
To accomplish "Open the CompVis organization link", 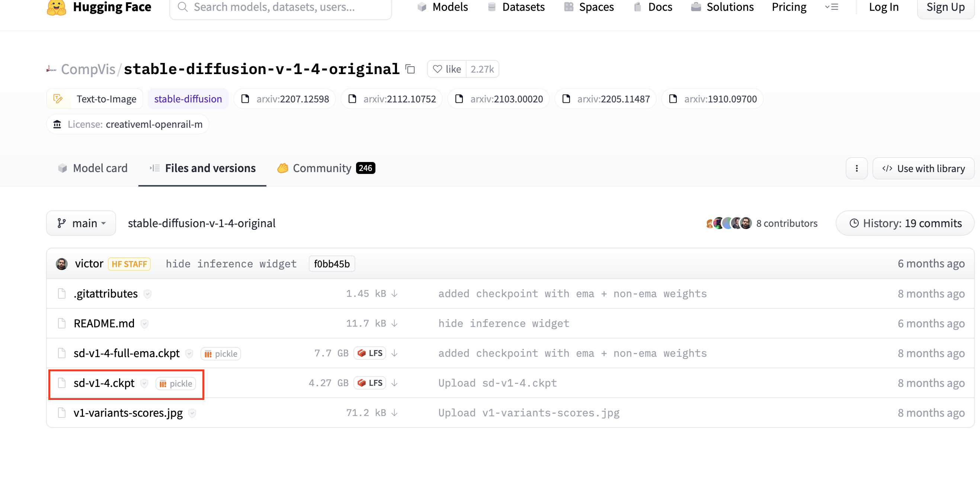I will 88,69.
